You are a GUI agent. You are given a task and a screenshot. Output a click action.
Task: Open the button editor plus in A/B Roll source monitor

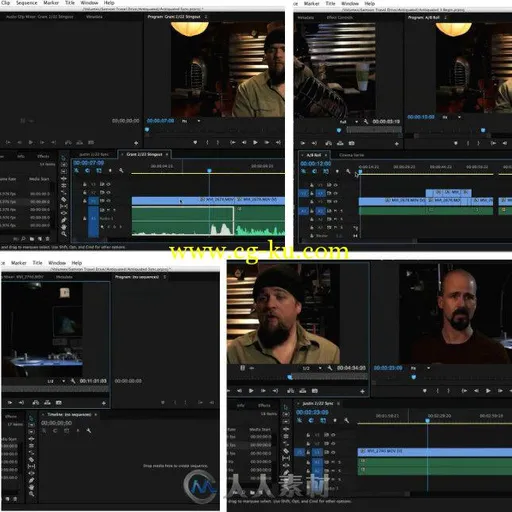(x=397, y=144)
